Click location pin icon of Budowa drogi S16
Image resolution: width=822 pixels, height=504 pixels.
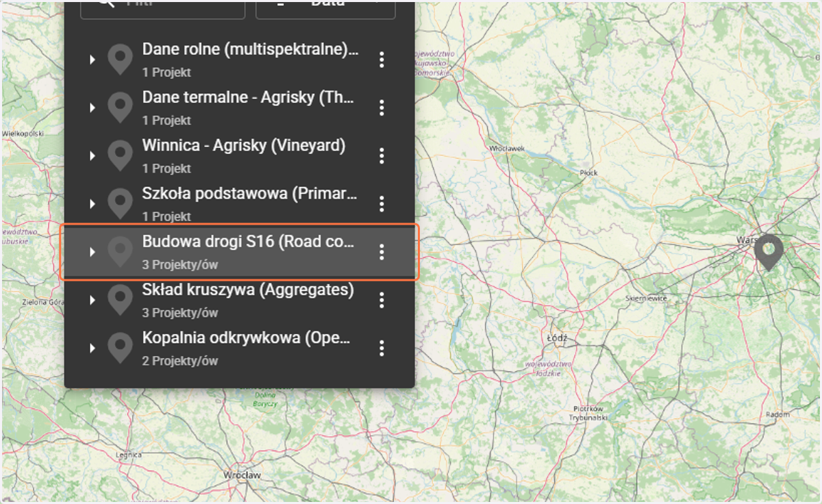pyautogui.click(x=121, y=252)
